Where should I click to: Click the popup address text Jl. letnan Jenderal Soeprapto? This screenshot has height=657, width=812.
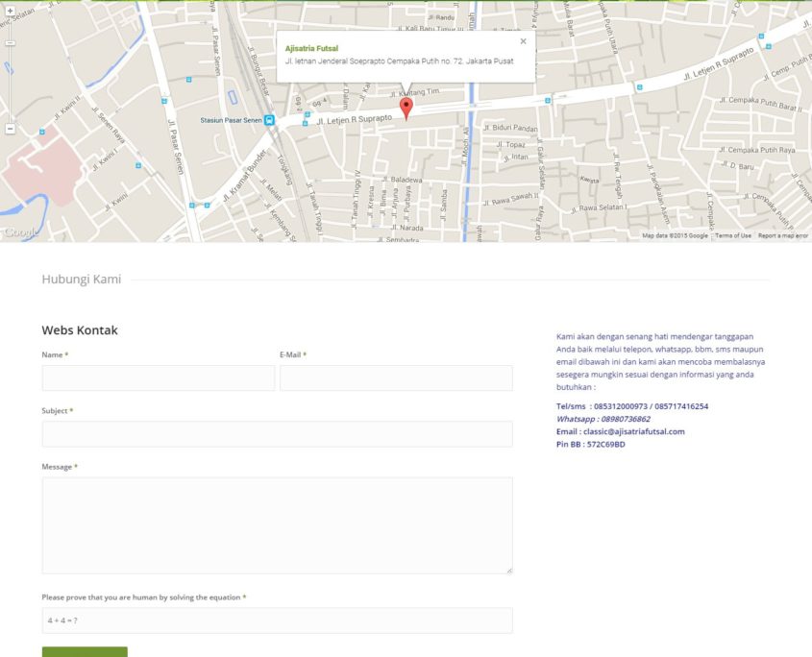pyautogui.click(x=399, y=61)
